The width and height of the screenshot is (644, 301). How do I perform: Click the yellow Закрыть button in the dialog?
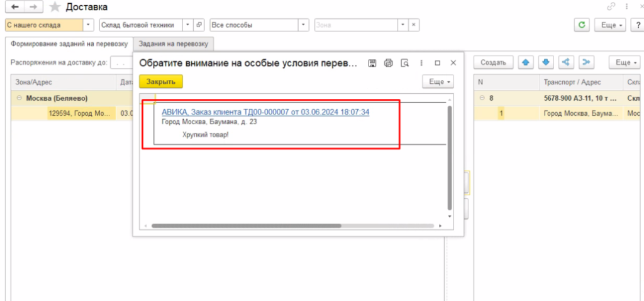[x=162, y=82]
